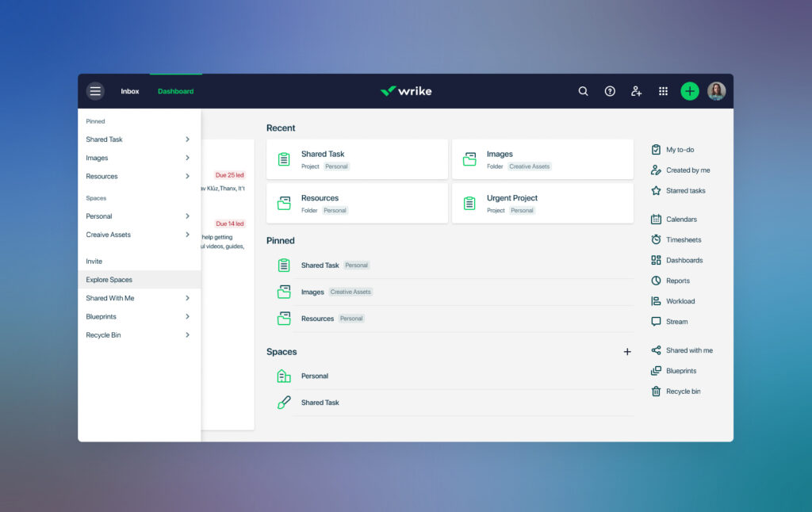Open Shared With Me in sidebar
Screen dimensions: 812x512
coord(109,298)
